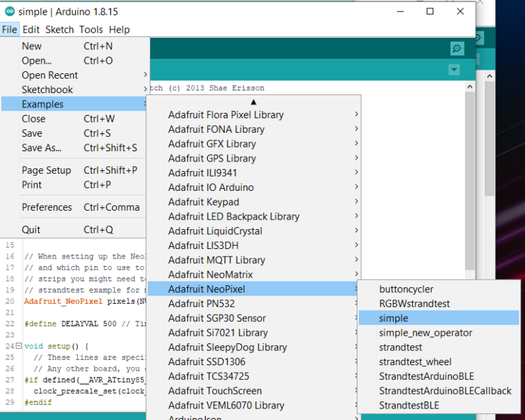The height and width of the screenshot is (420, 525).
Task: Expand Adafruit SSD1306 examples
Action: coord(254,362)
